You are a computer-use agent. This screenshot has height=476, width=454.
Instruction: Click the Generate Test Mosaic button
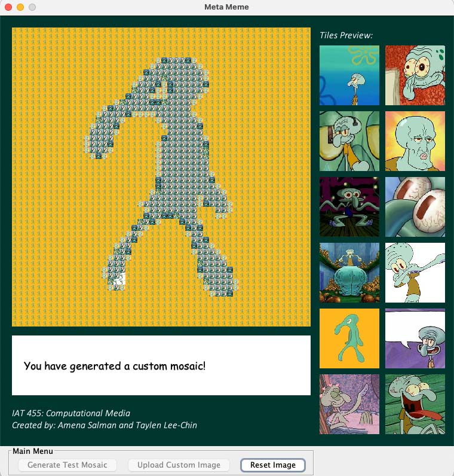click(x=68, y=465)
